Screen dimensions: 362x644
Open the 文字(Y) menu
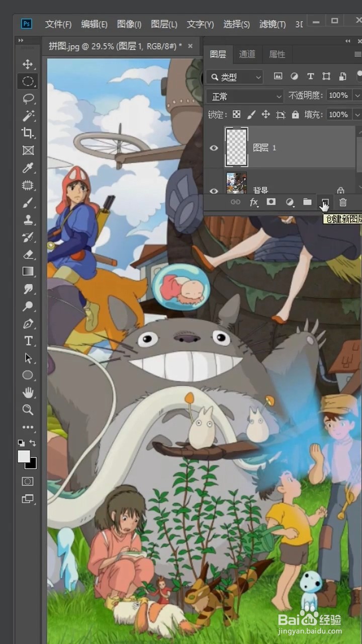(200, 24)
